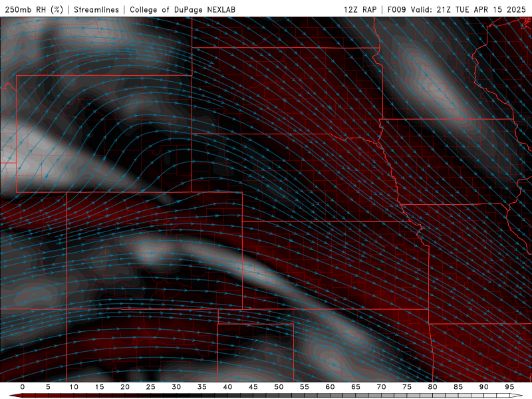532x399 pixels.
Task: Click the white right arrow end of colorbar
Action: tap(516, 396)
